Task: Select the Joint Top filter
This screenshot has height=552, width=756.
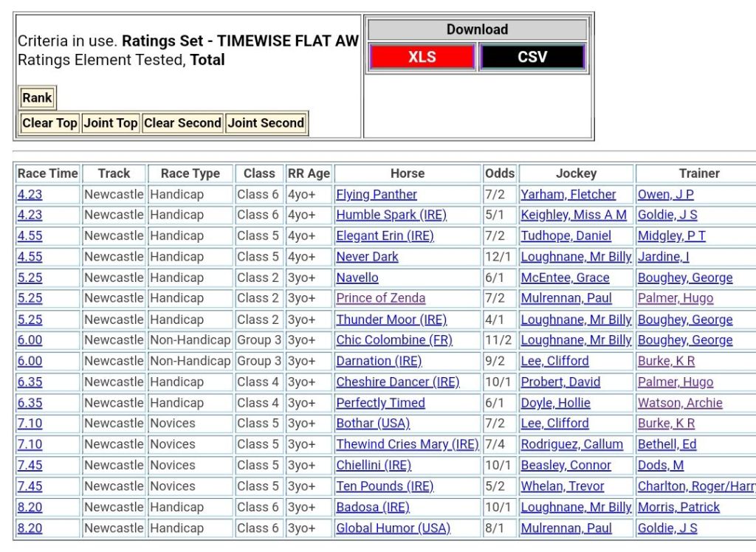Action: pos(111,123)
